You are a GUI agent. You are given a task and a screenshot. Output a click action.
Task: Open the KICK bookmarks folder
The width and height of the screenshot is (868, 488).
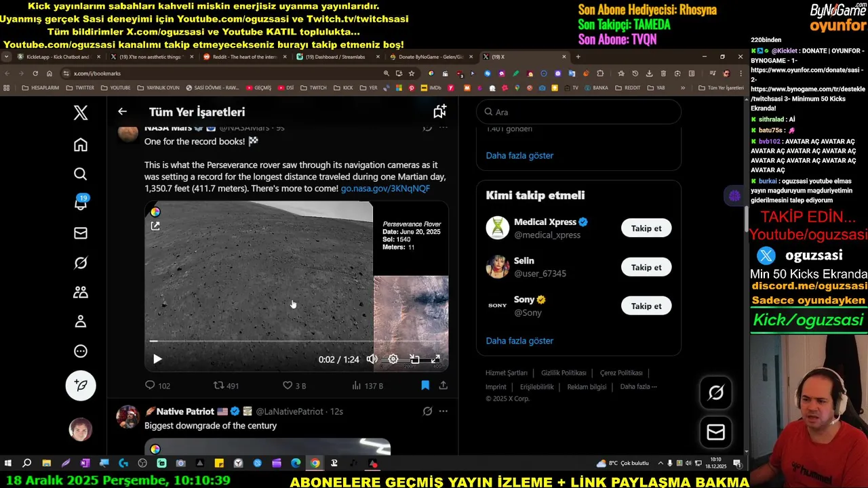[x=342, y=87]
